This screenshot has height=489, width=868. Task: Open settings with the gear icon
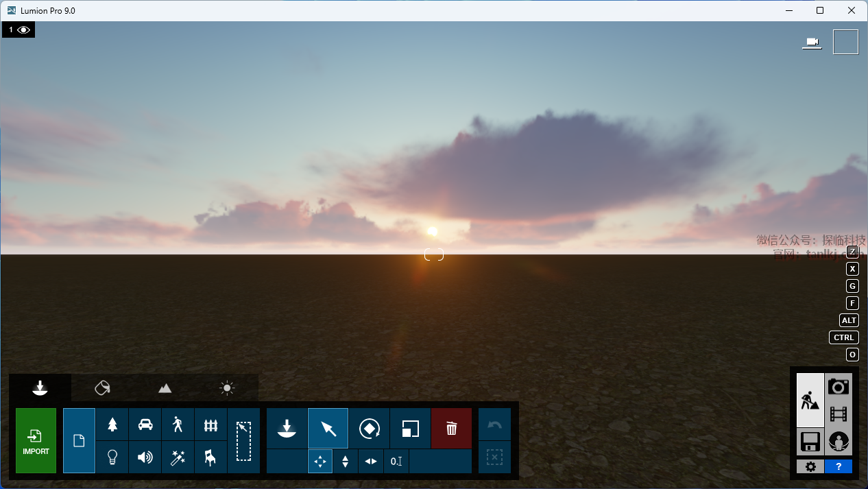(x=810, y=467)
